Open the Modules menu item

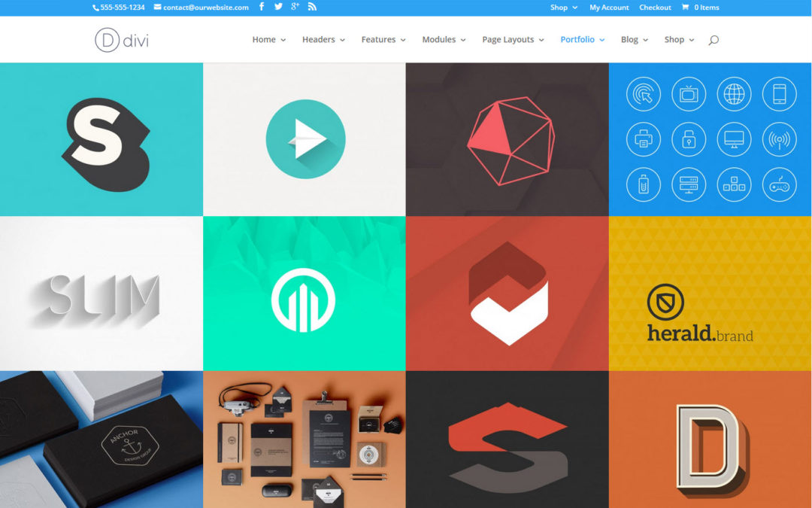438,39
